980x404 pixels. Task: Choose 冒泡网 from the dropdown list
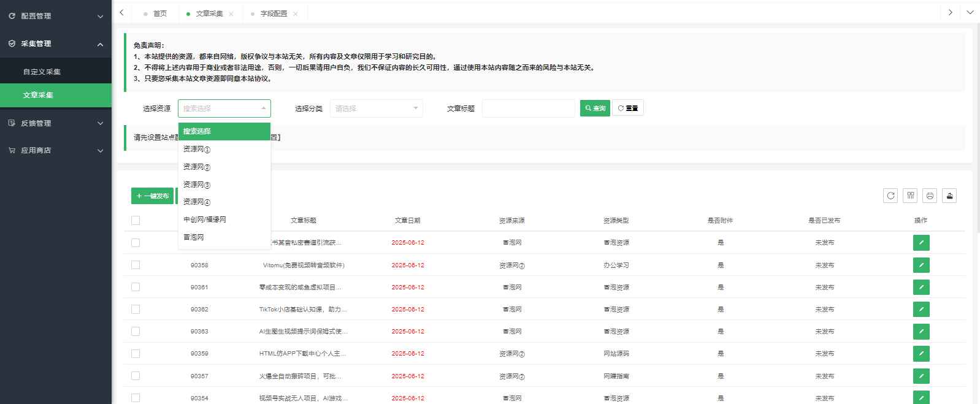point(224,237)
